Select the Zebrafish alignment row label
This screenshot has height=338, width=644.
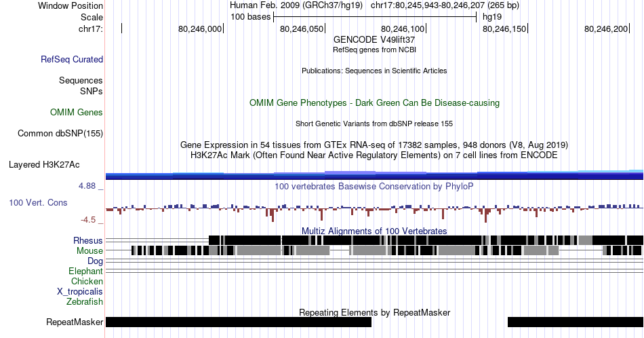pos(85,301)
